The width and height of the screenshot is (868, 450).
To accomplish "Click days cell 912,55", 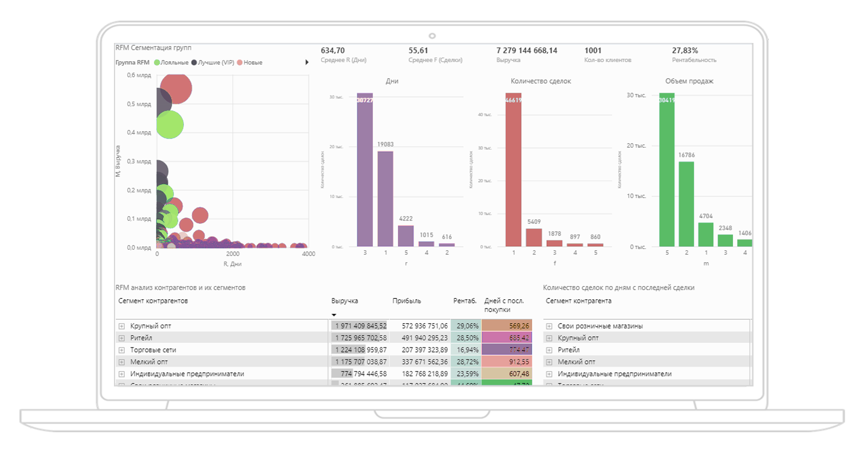I will point(507,362).
